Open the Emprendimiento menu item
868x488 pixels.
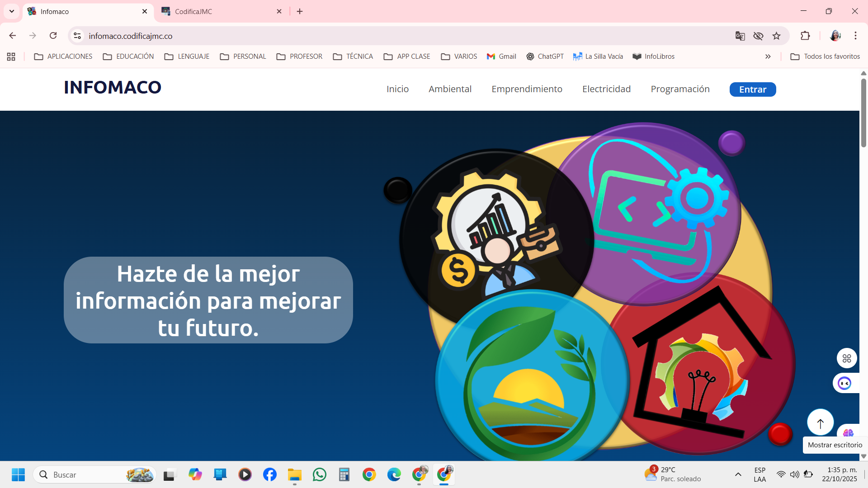(x=527, y=89)
